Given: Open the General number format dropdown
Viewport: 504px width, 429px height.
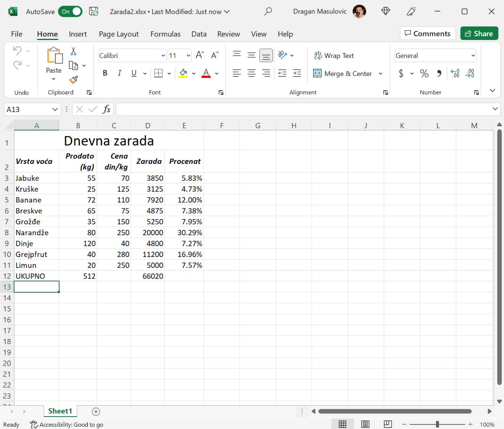Looking at the screenshot, I should pos(473,56).
